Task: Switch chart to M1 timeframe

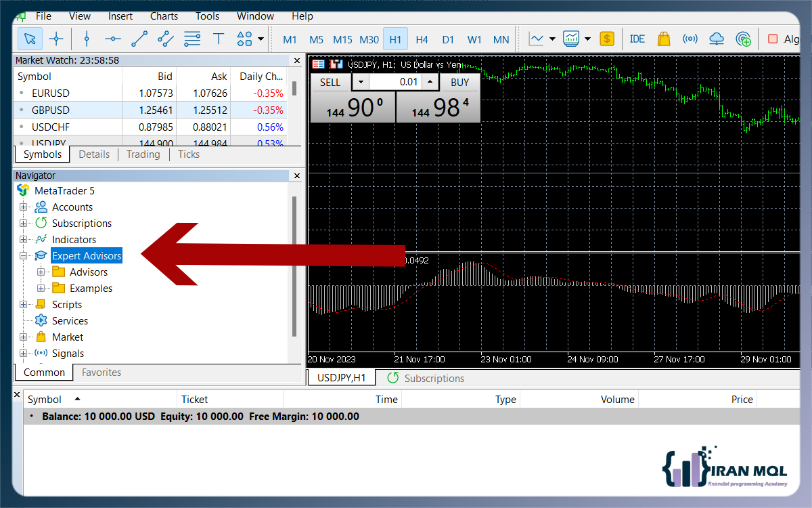Action: click(x=290, y=39)
